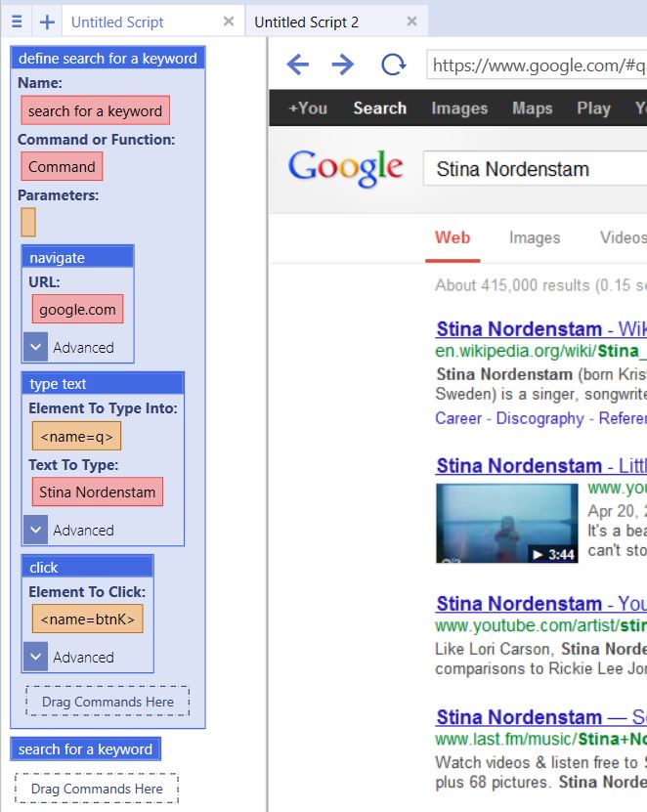This screenshot has width=647, height=812.
Task: Add a new script with the plus icon
Action: click(47, 21)
